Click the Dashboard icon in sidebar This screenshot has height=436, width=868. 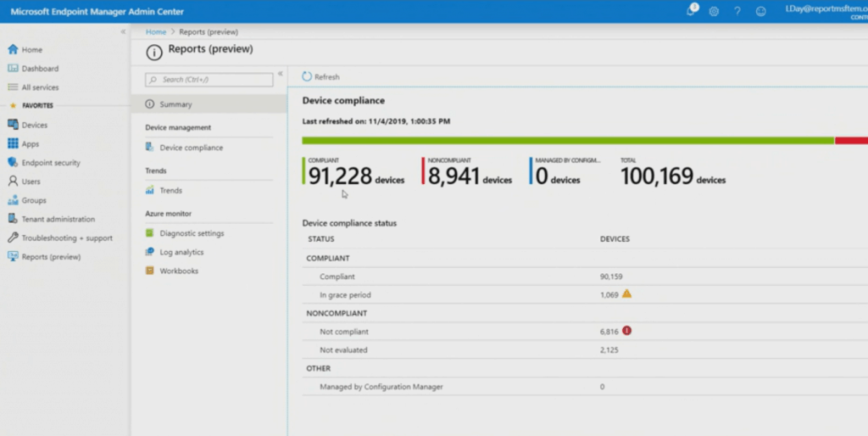13,68
